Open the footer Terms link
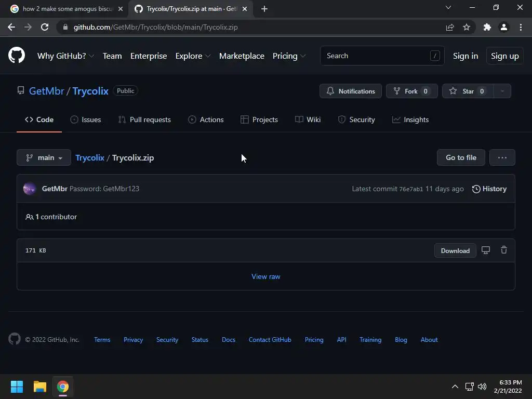Viewport: 532px width, 399px height. click(x=102, y=340)
